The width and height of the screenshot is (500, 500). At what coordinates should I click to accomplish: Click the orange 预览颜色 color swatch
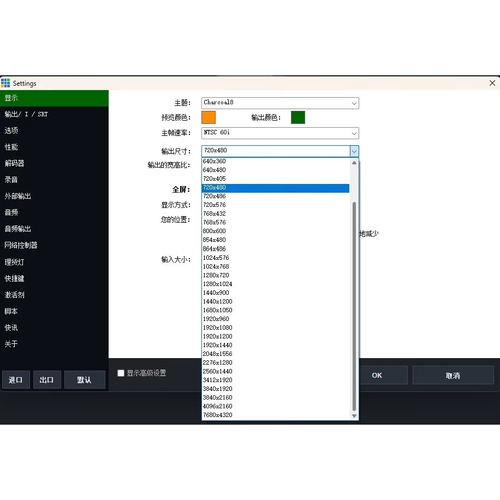click(209, 117)
